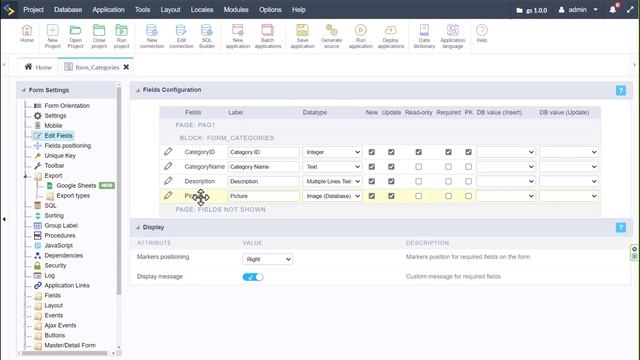Create a New application
This screenshot has height=360, width=640.
pos(238,36)
